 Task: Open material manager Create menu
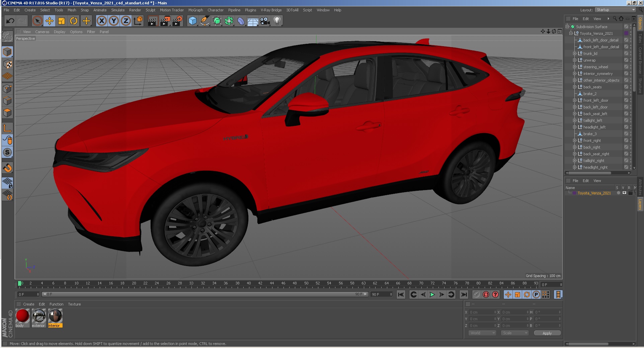[28, 304]
